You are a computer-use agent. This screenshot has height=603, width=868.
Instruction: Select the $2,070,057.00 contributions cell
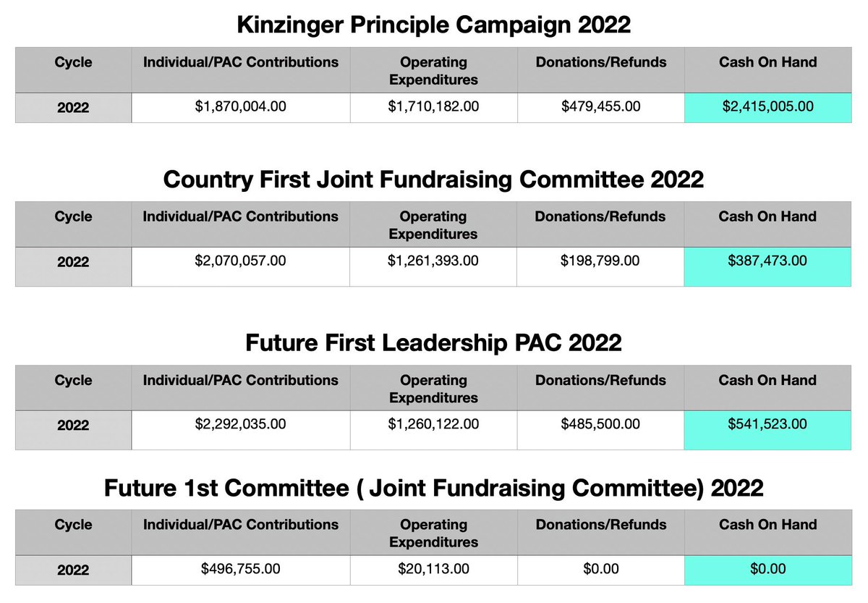pyautogui.click(x=241, y=261)
